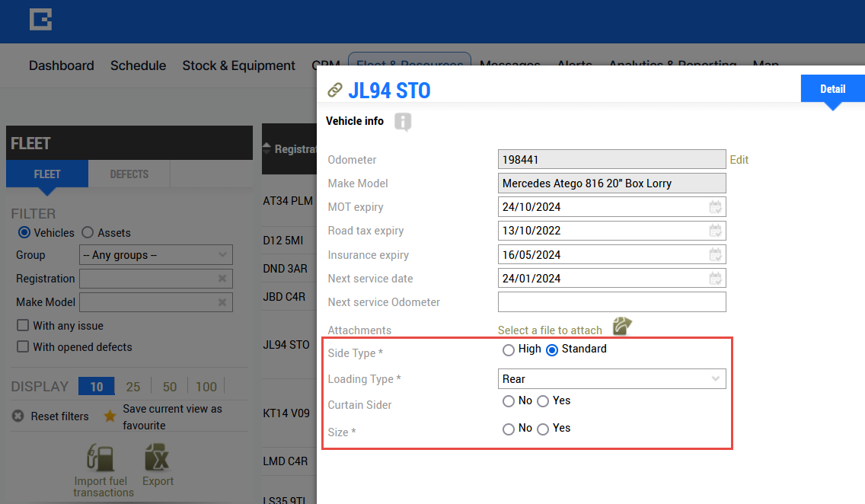Screen dimensions: 865x504
Task: Clear the Registration filter field
Action: [222, 279]
